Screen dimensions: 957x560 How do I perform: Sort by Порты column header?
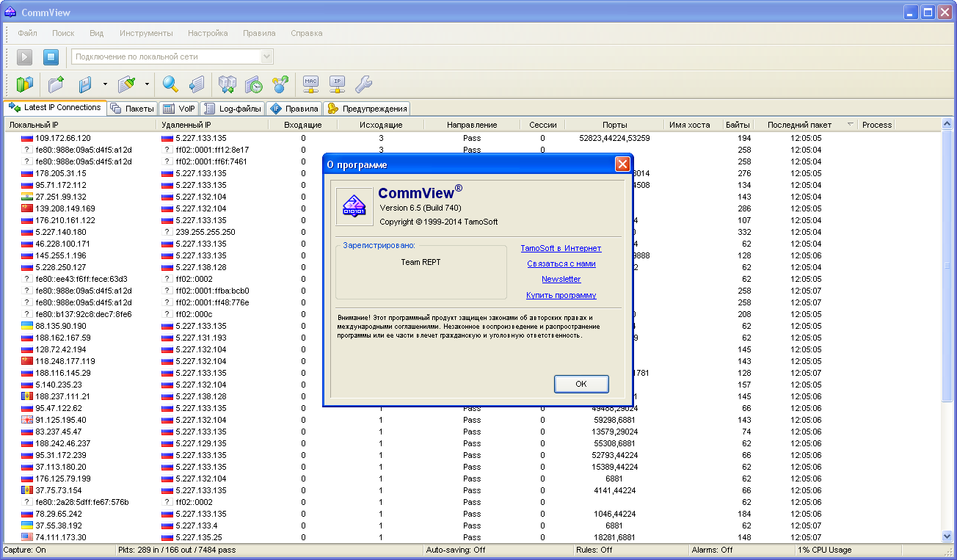pos(615,125)
